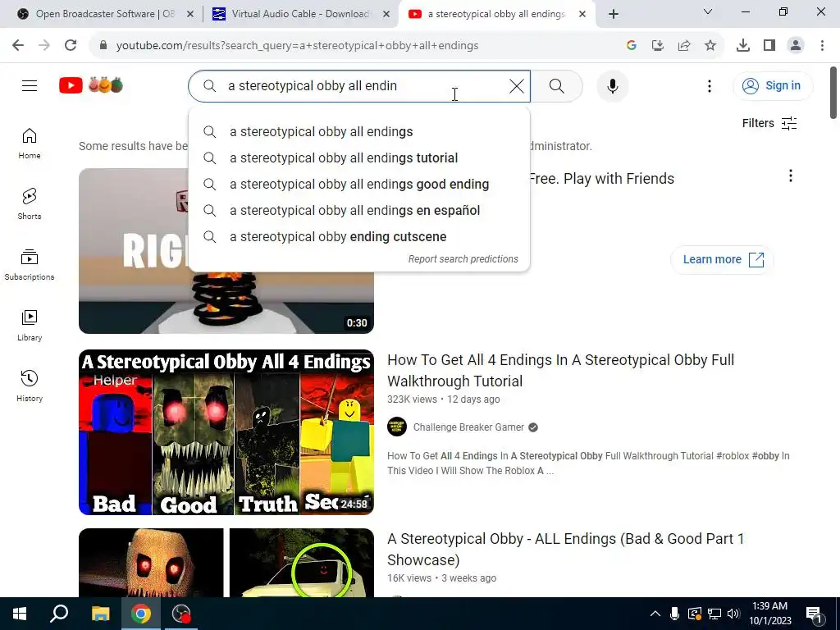Image resolution: width=840 pixels, height=630 pixels.
Task: Go back in browser history
Action: coord(18,46)
